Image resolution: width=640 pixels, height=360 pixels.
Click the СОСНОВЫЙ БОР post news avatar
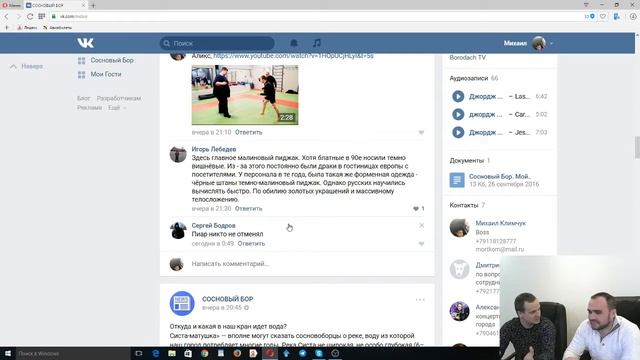(x=182, y=303)
